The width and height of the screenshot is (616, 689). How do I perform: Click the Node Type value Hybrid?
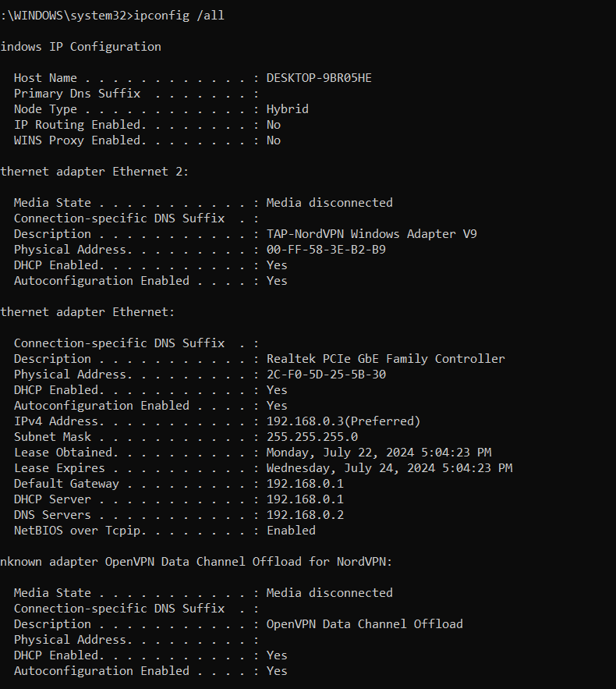click(288, 109)
